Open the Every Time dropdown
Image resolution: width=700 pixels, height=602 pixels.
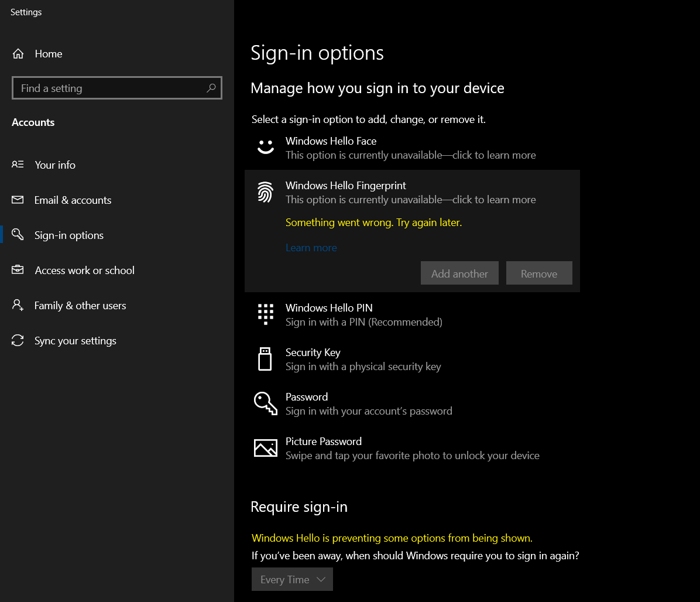click(x=292, y=579)
